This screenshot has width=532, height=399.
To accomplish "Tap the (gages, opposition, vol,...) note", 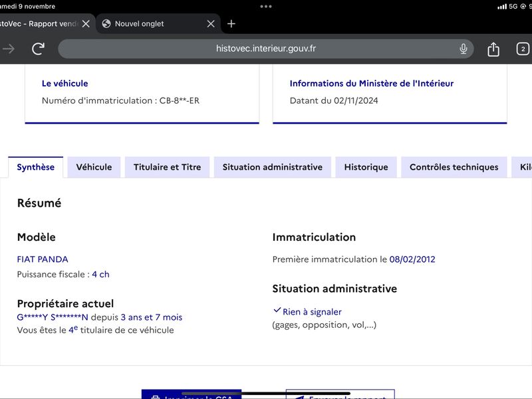I will point(325,325).
